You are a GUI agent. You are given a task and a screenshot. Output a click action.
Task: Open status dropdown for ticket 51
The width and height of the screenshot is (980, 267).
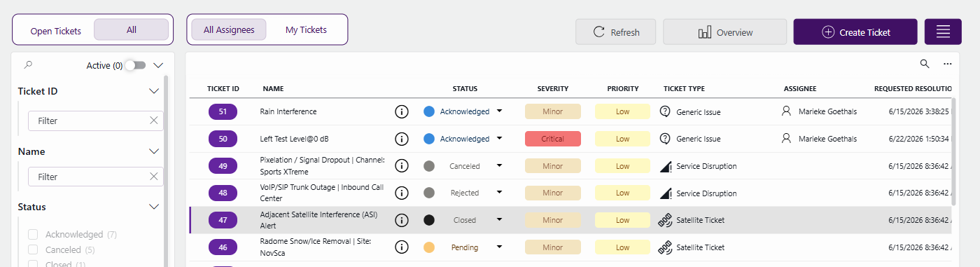point(499,111)
